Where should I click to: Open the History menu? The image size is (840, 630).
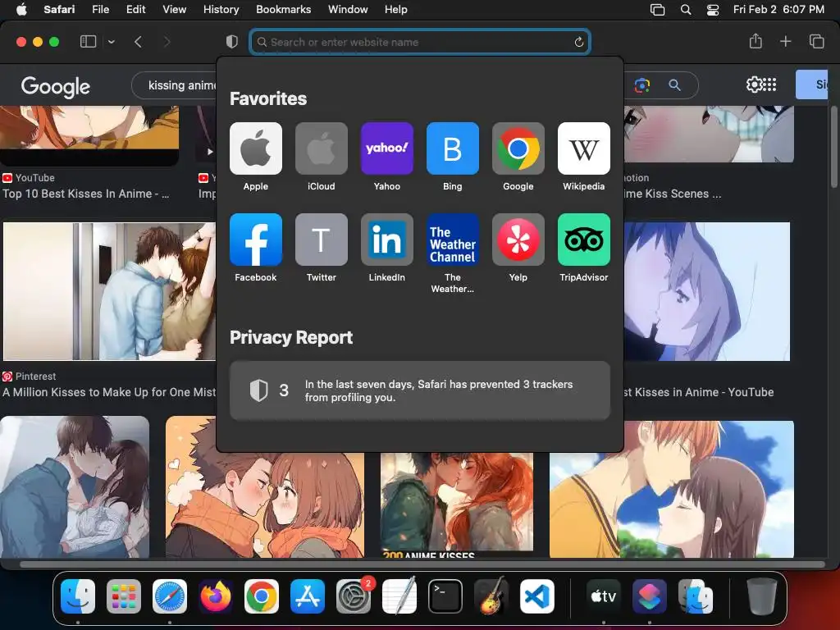click(221, 10)
